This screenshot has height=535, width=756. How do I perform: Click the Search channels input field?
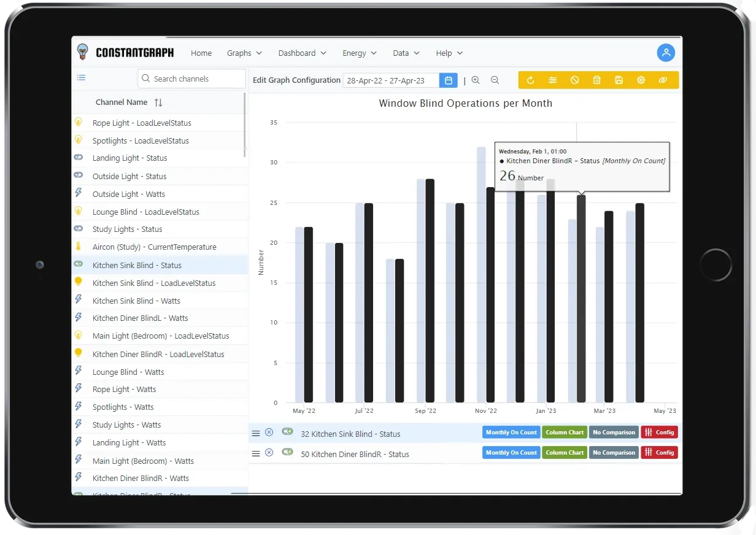click(x=195, y=79)
